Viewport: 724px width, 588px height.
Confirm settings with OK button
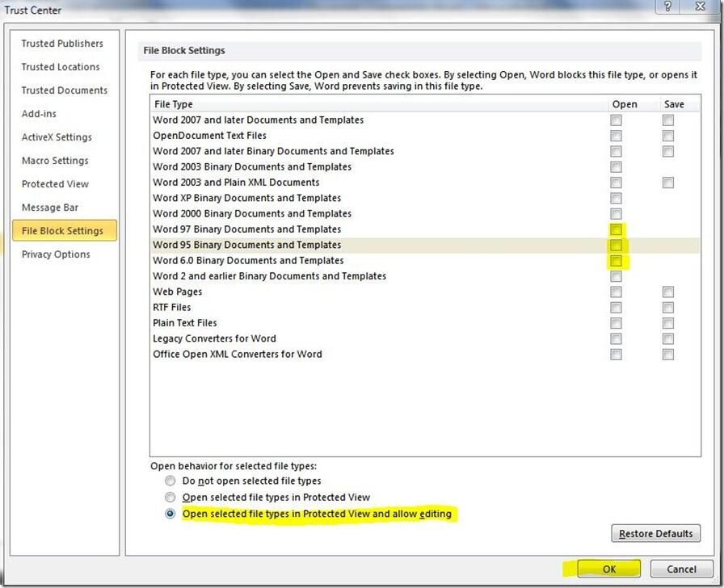[610, 569]
